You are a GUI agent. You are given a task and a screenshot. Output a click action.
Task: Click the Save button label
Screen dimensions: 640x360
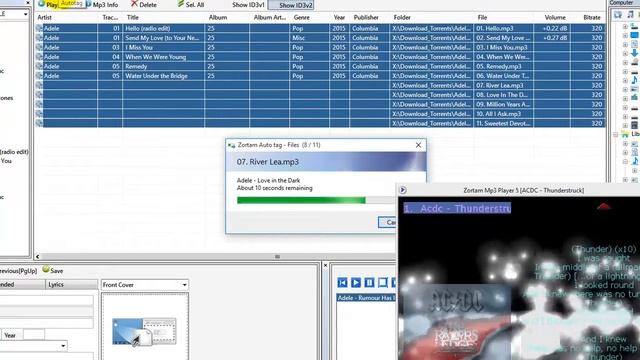57,271
